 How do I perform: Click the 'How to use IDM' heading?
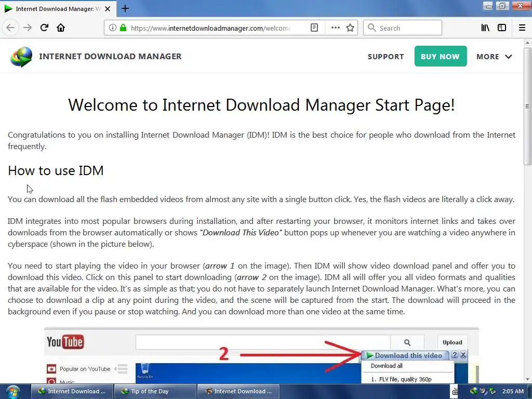[x=56, y=170]
